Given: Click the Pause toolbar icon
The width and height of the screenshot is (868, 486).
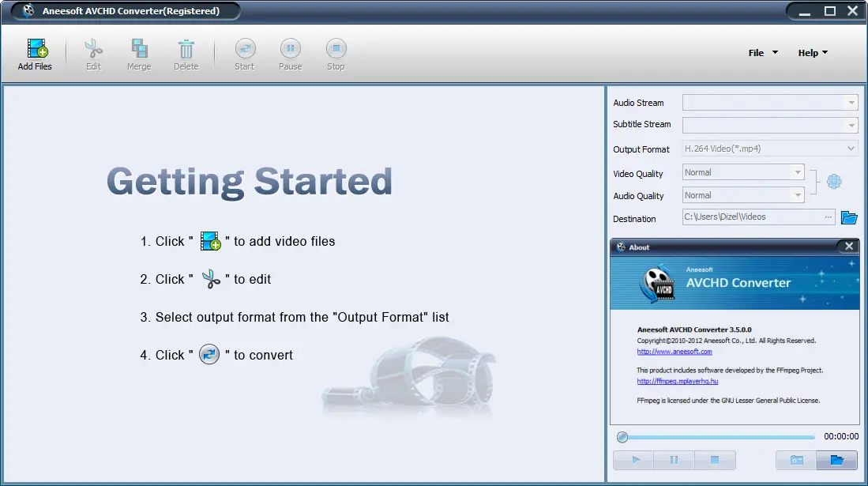Looking at the screenshot, I should [290, 49].
